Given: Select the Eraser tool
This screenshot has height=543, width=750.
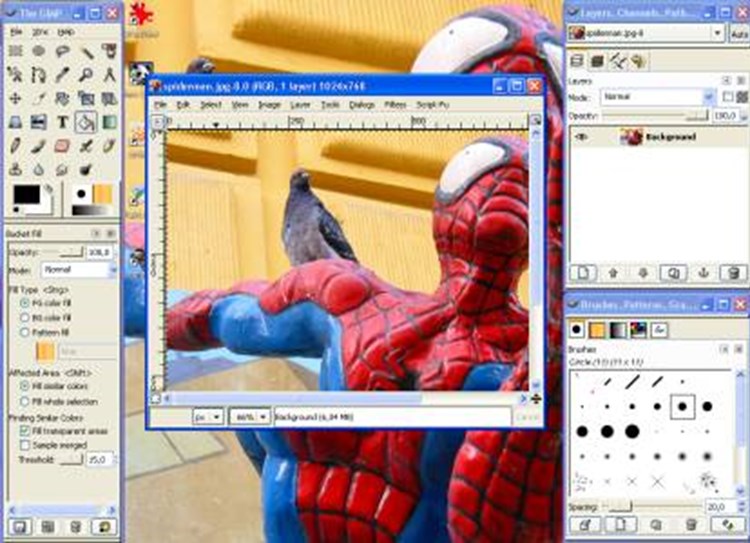Looking at the screenshot, I should [x=62, y=145].
